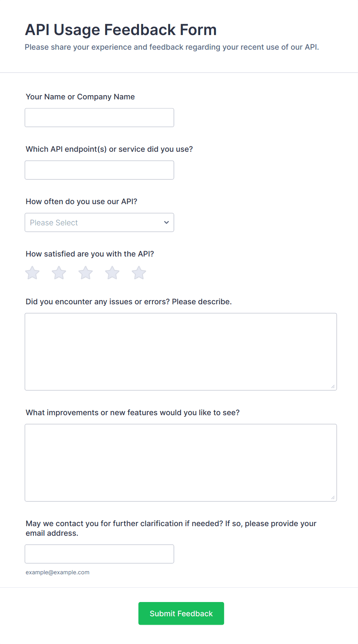Select the email address input box
This screenshot has width=358, height=644.
[x=99, y=554]
